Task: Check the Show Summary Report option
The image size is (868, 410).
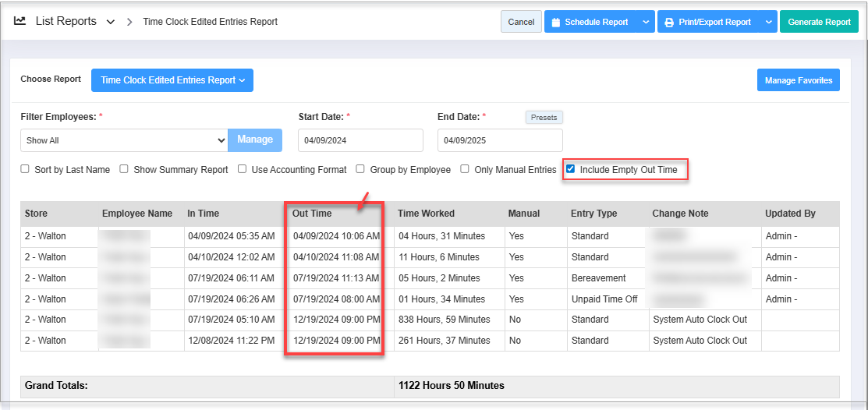Action: [x=124, y=169]
